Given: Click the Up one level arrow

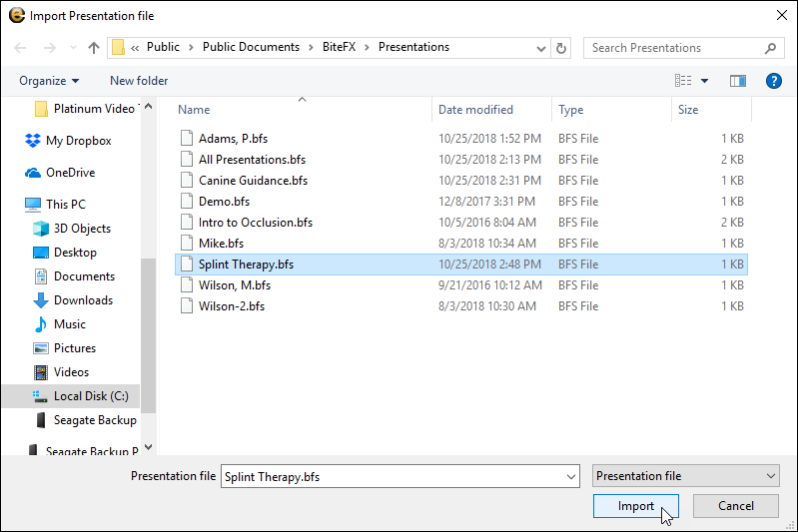Looking at the screenshot, I should coord(94,48).
